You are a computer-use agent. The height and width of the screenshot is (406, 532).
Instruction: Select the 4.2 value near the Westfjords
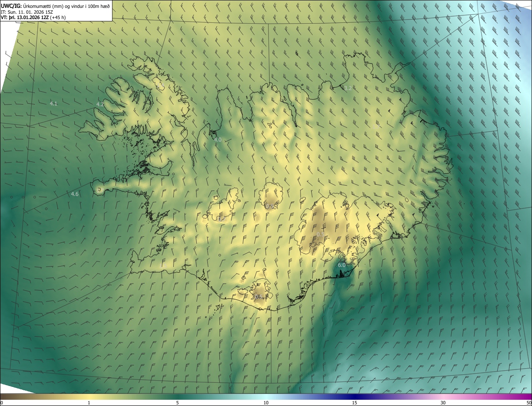tap(100, 105)
